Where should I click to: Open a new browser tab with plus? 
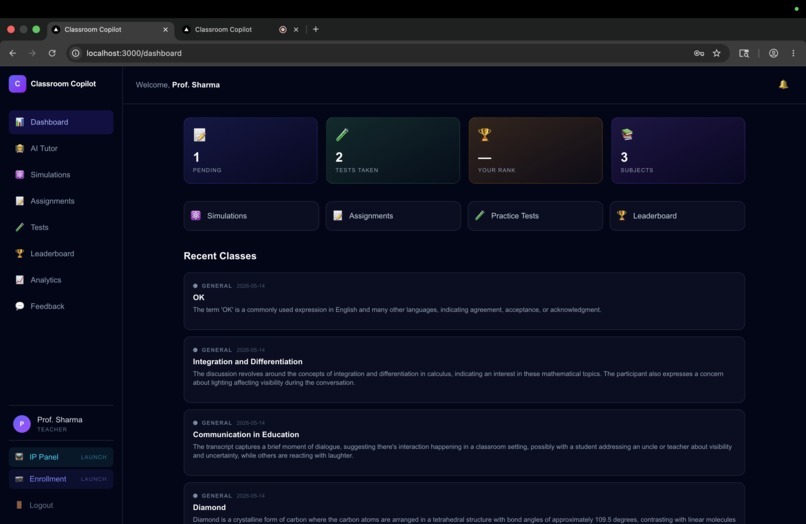[x=316, y=29]
